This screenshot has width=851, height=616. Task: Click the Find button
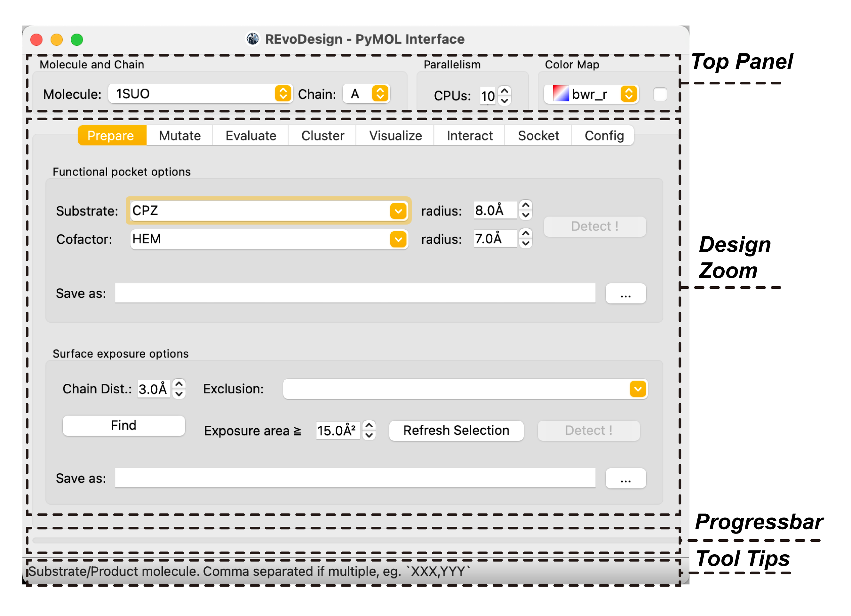(123, 425)
